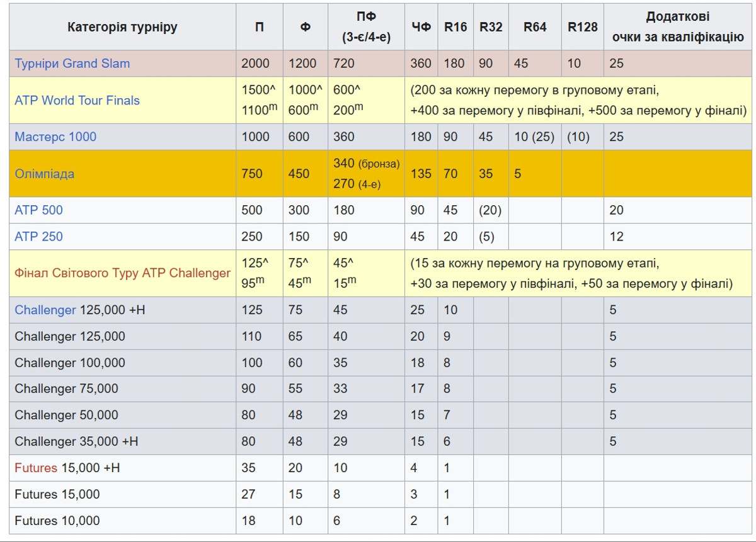Select the Challenger 75,000 row label
The width and height of the screenshot is (756, 542).
66,389
